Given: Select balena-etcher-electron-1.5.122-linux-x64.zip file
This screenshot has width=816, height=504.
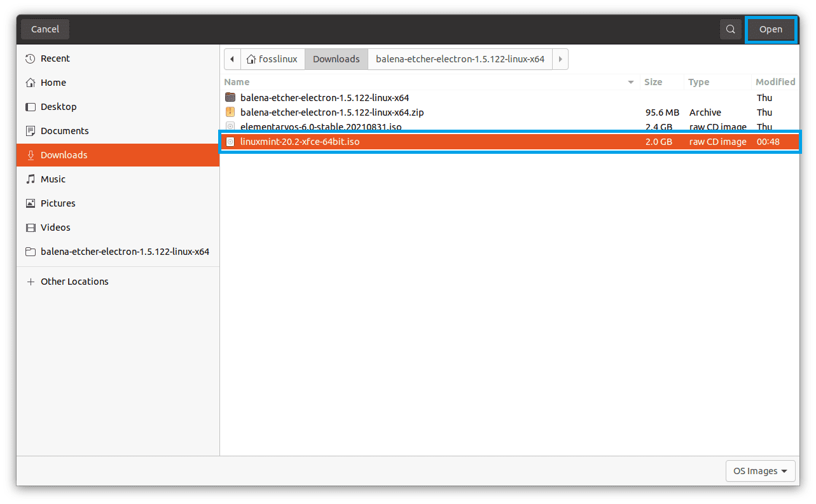Looking at the screenshot, I should pyautogui.click(x=510, y=112).
